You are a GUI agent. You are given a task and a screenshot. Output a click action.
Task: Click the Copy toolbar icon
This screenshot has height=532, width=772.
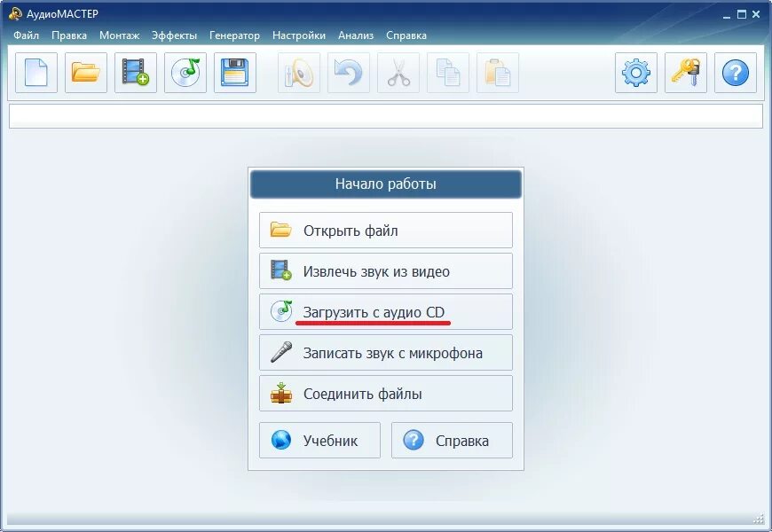coord(448,73)
